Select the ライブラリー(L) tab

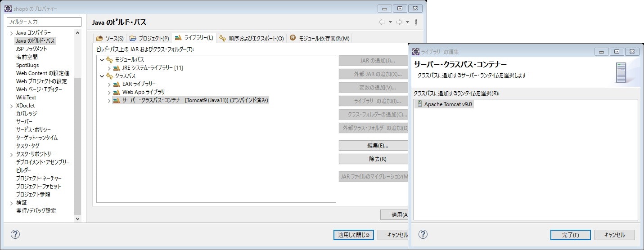pyautogui.click(x=194, y=38)
